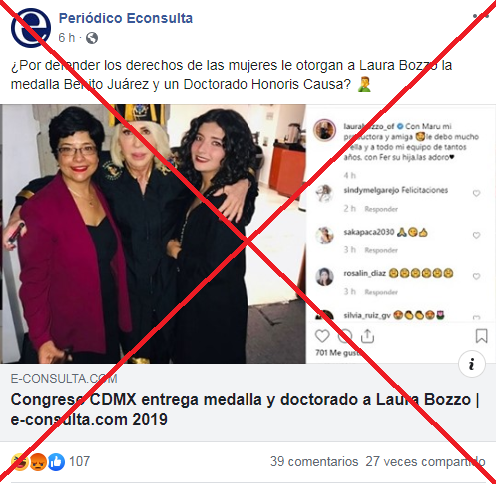Viewport: 496px width, 484px height.
Task: Open the post options three-dot menu
Action: coord(481,16)
